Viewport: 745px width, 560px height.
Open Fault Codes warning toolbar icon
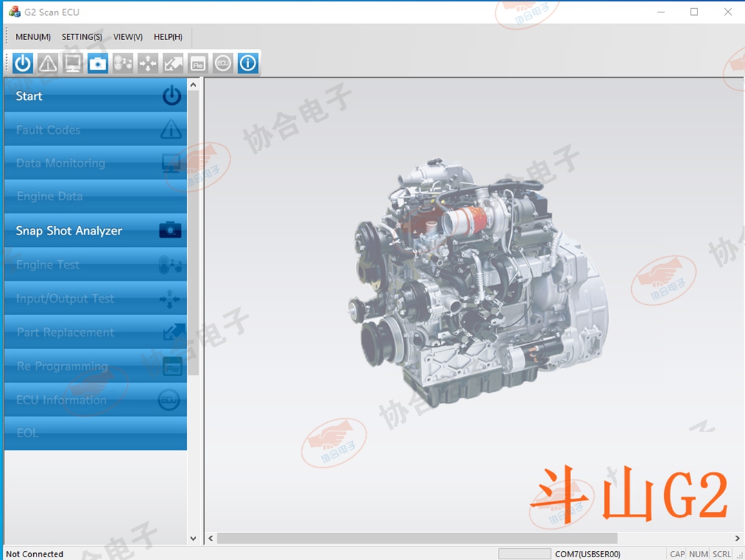[48, 63]
